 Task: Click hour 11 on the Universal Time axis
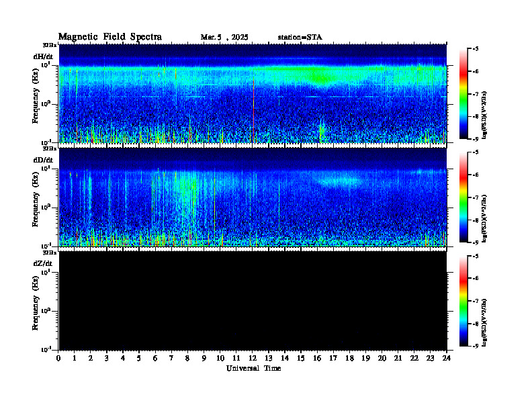pyautogui.click(x=236, y=359)
